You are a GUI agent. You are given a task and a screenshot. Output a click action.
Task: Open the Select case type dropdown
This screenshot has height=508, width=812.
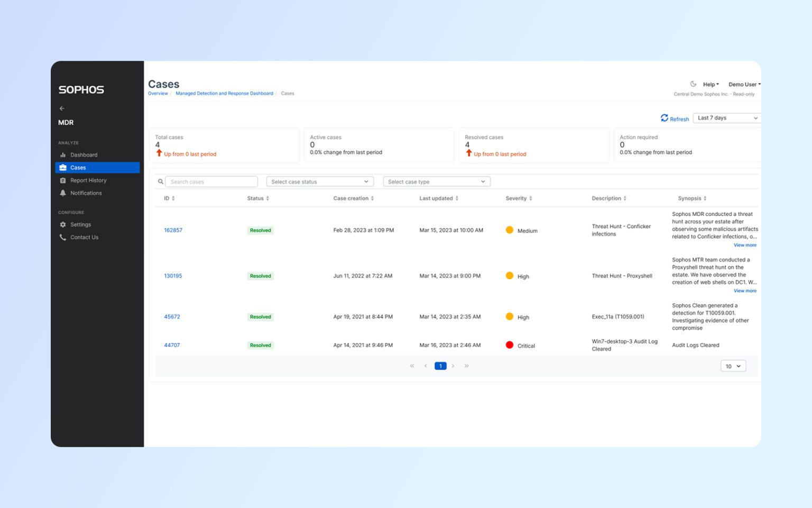click(436, 181)
